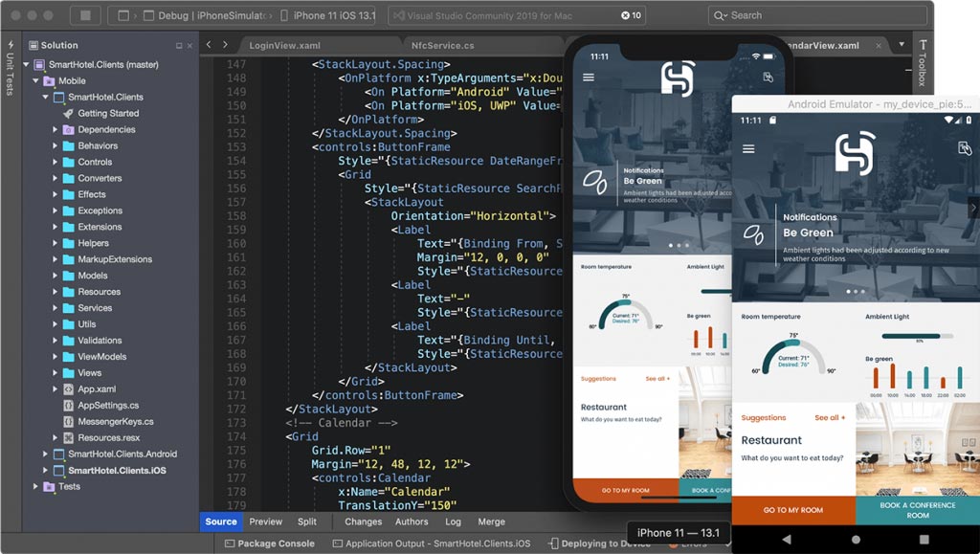This screenshot has width=980, height=554.
Task: Expand the Tests folder
Action: coord(35,487)
